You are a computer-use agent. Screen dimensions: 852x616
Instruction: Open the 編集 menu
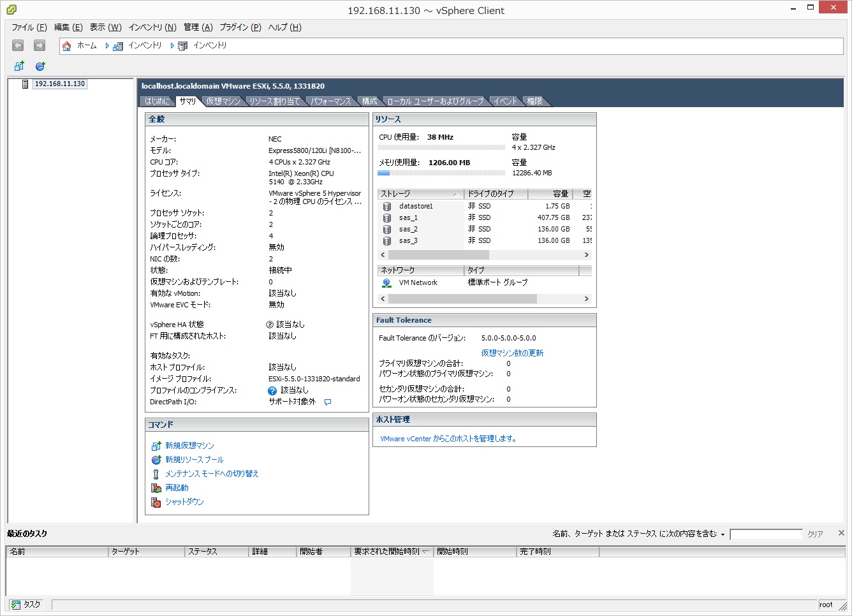pos(68,27)
